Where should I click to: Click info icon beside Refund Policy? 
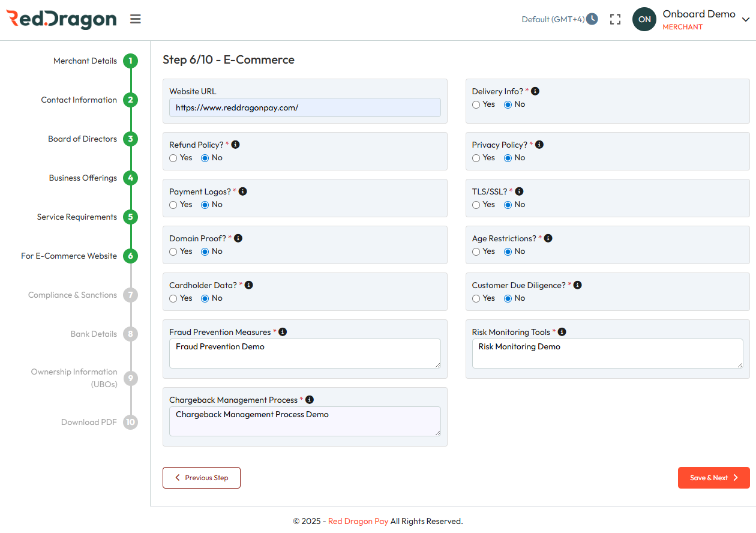(x=236, y=145)
